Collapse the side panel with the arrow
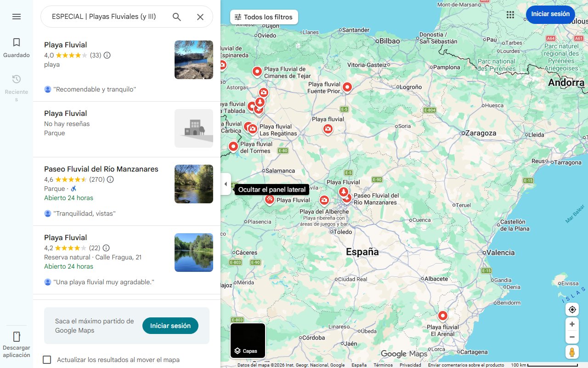Image resolution: width=588 pixels, height=368 pixels. (226, 184)
